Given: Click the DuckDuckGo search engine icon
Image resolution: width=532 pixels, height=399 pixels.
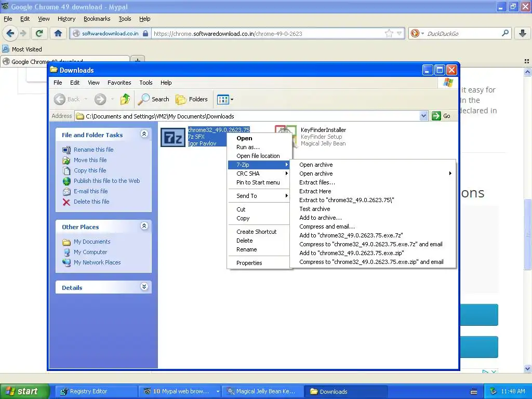Looking at the screenshot, I should coord(415,33).
